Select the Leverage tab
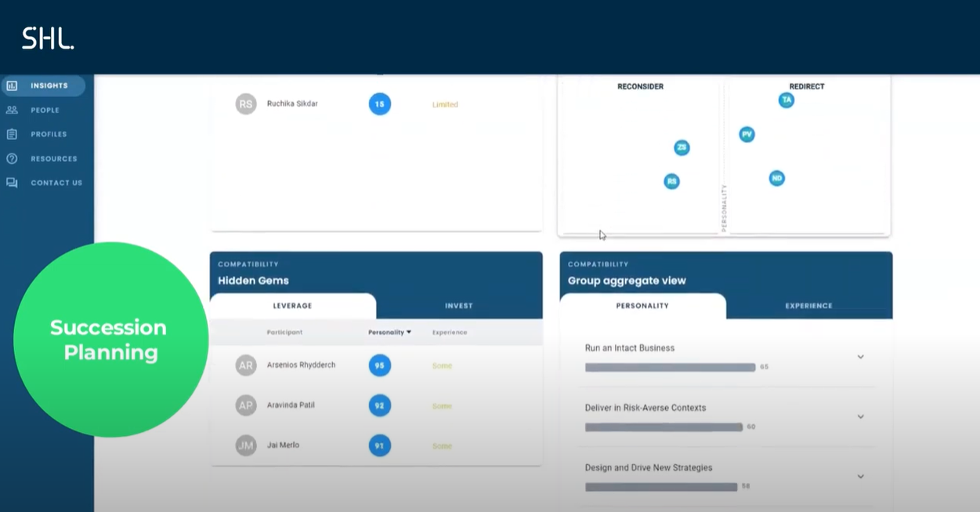This screenshot has height=512, width=980. tap(291, 306)
